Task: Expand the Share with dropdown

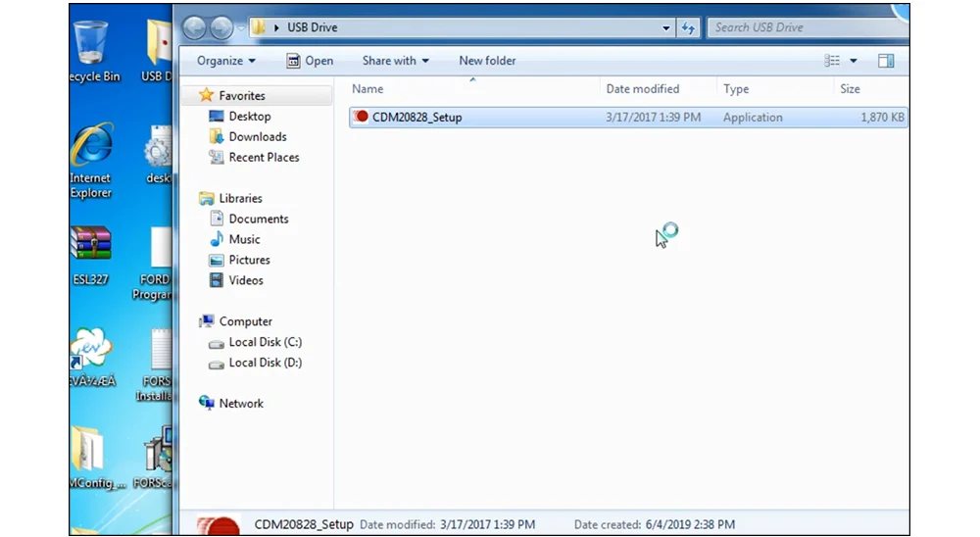Action: (396, 61)
